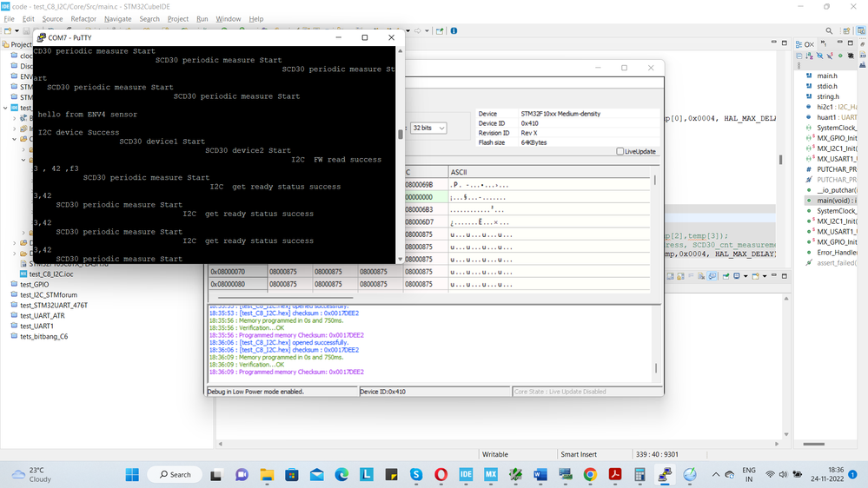Select test_GPIO project in explorer
The height and width of the screenshot is (488, 868).
pos(35,285)
